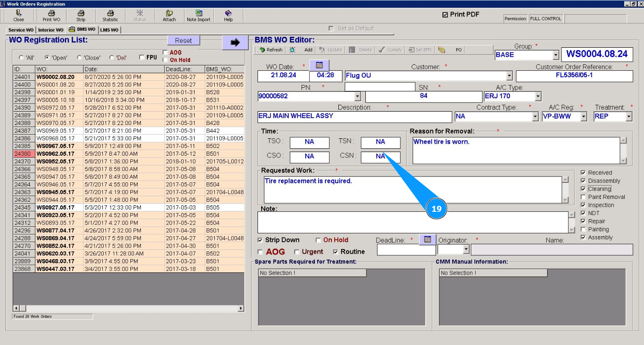Check the Urgent checkbox
This screenshot has width=644, height=345.
(297, 252)
